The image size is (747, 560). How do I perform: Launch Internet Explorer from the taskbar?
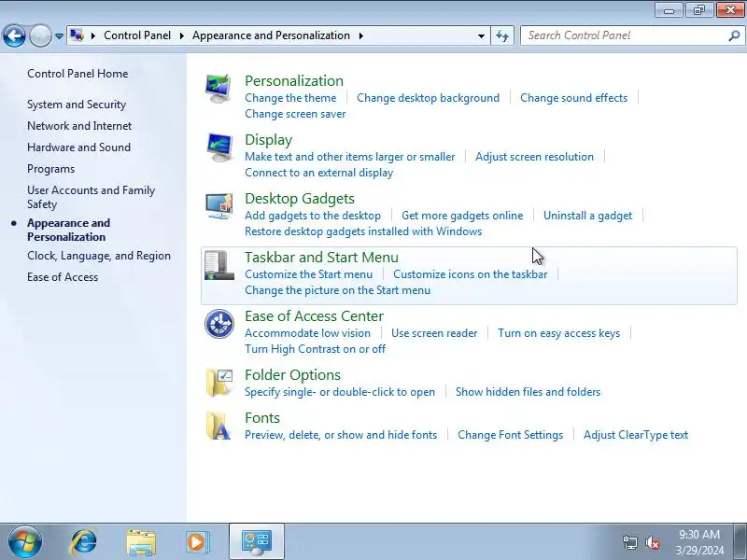click(83, 542)
